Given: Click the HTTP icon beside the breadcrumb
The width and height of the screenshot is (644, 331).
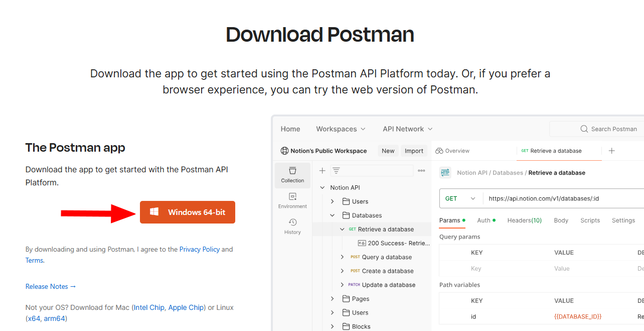Looking at the screenshot, I should (x=445, y=173).
